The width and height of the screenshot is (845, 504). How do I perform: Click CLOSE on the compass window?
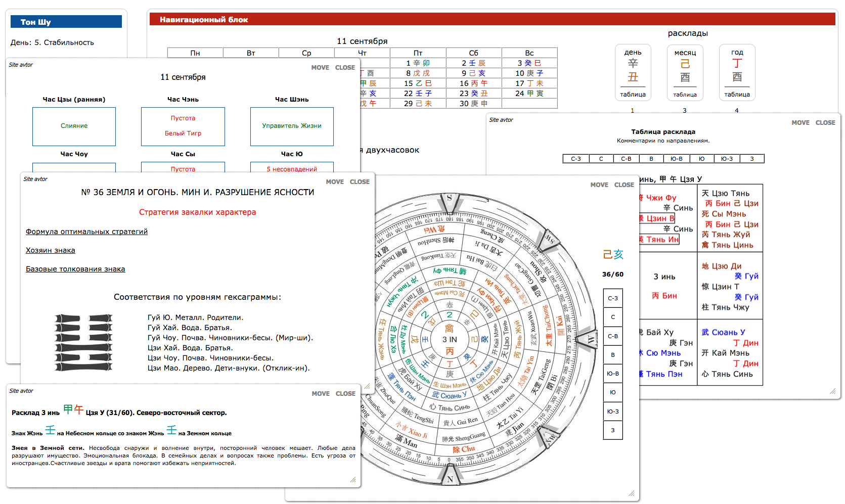click(624, 185)
